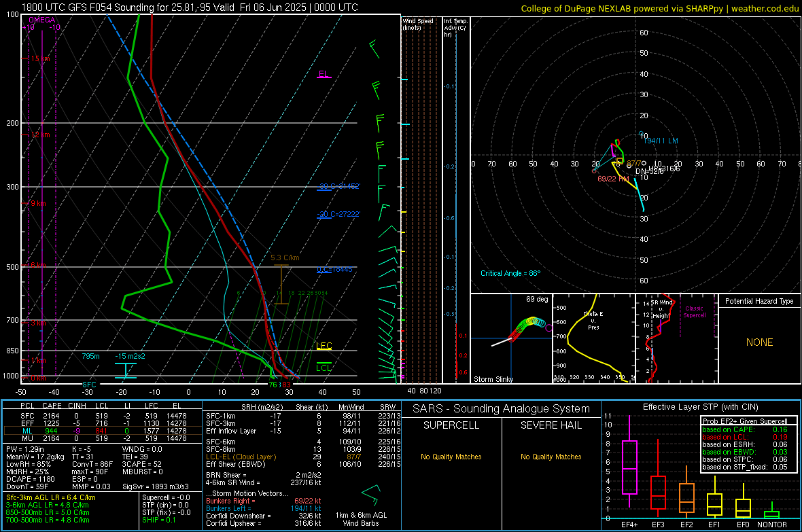
Task: Click the '69 deg' slinky tilt value
Action: [537, 299]
